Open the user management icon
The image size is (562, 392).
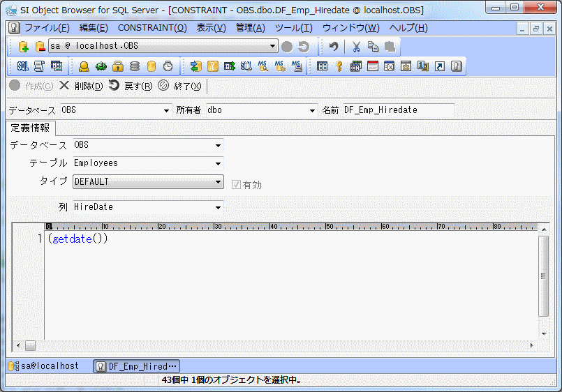(84, 66)
